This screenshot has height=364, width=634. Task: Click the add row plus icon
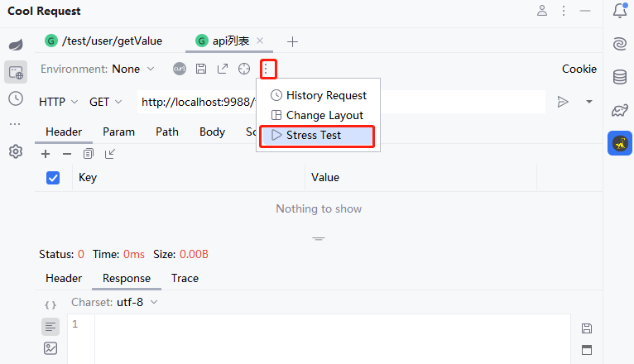(46, 154)
